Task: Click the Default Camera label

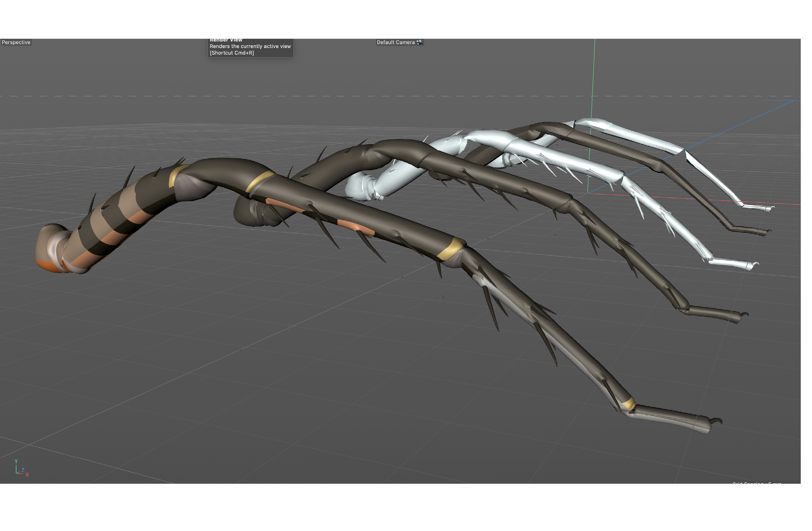Action: pos(395,42)
